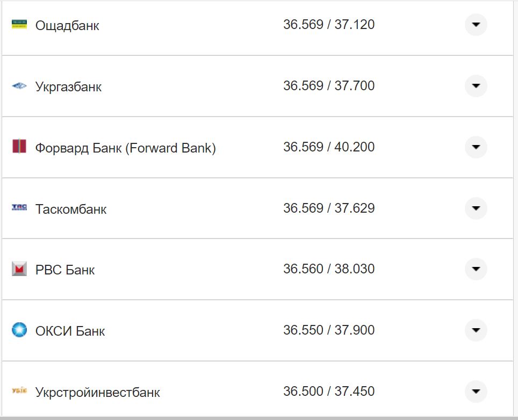Expand ОКСИ Банк details arrow
518x420 pixels.
pyautogui.click(x=476, y=330)
